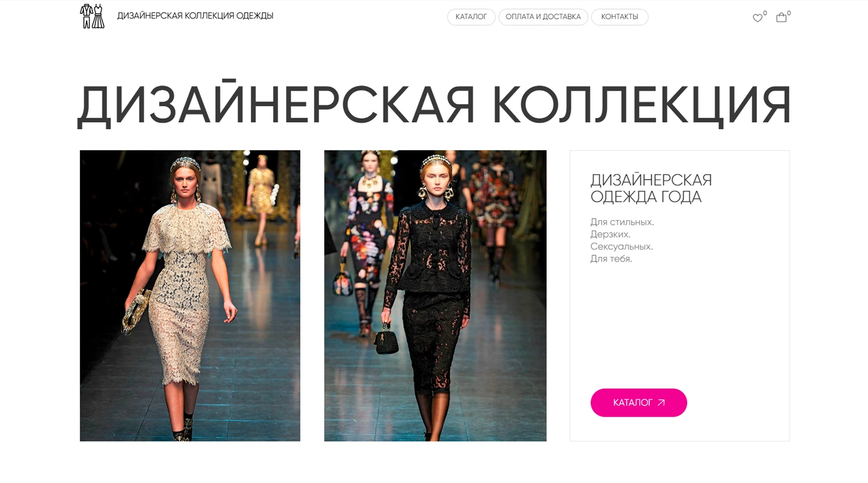Click the site title Дизайнерская коллекция одежды

[x=195, y=16]
